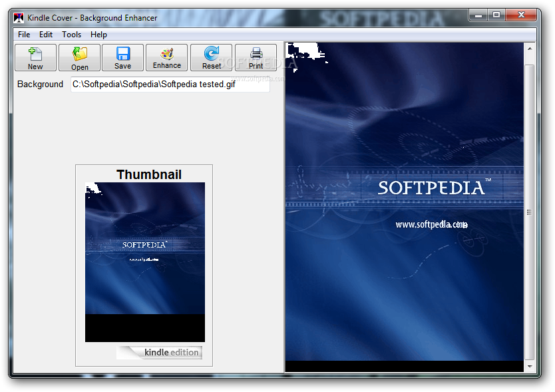Save the enhanced cover

[x=123, y=57]
